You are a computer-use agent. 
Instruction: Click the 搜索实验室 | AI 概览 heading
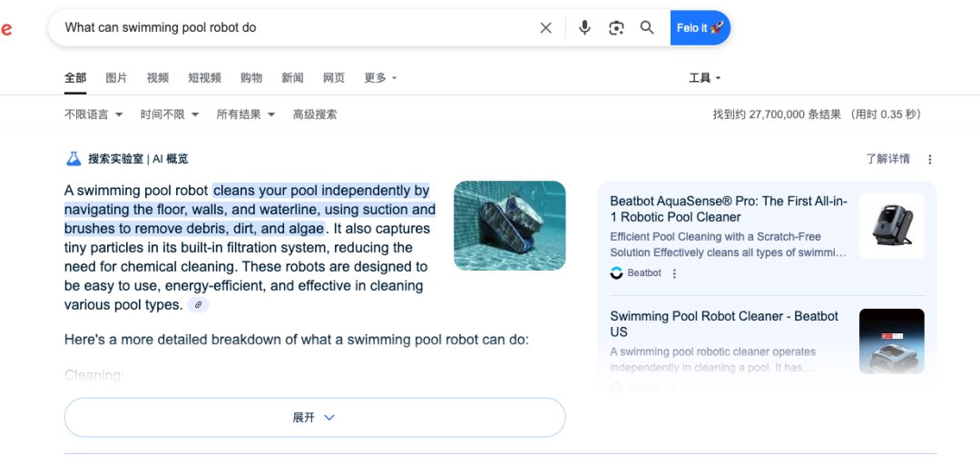point(138,159)
